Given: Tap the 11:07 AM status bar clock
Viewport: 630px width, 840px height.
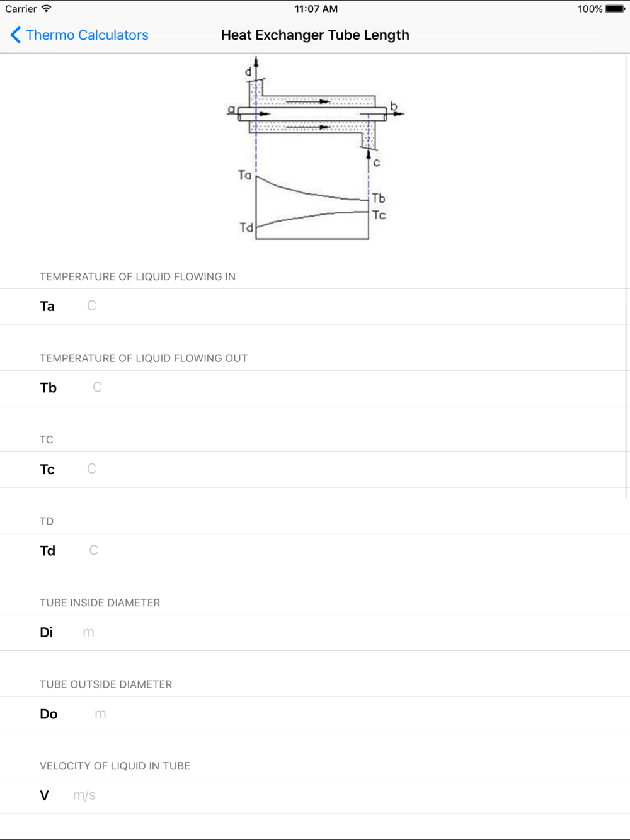Looking at the screenshot, I should coord(316,9).
